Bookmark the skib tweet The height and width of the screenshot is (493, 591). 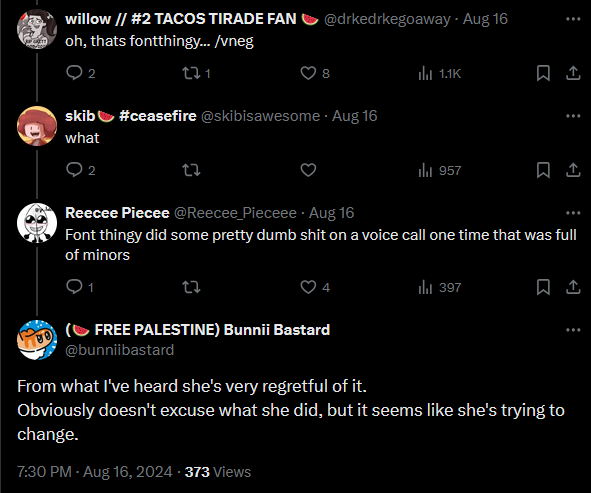pyautogui.click(x=543, y=170)
